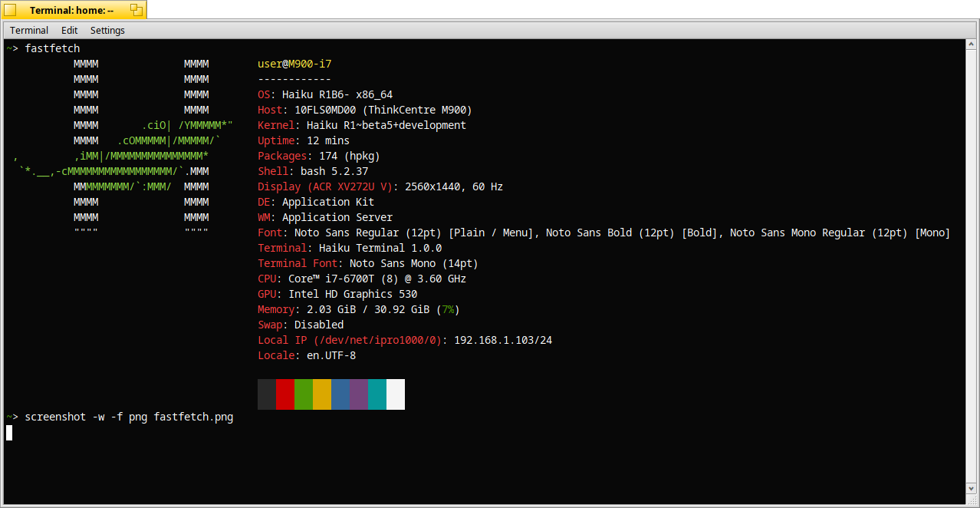Click the 'Haiku R1~beta5+development' kernel value
The image size is (980, 508).
(x=386, y=125)
